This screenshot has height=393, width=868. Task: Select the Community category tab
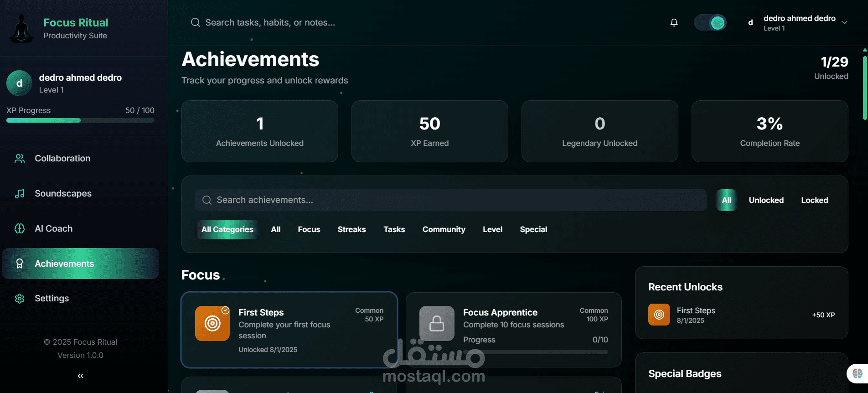[444, 229]
